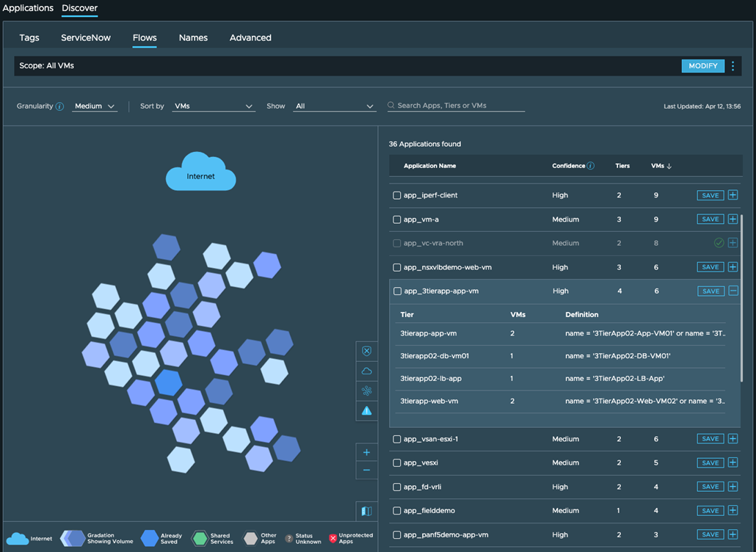756x552 pixels.
Task: Open the Advanced tab
Action: pyautogui.click(x=250, y=37)
